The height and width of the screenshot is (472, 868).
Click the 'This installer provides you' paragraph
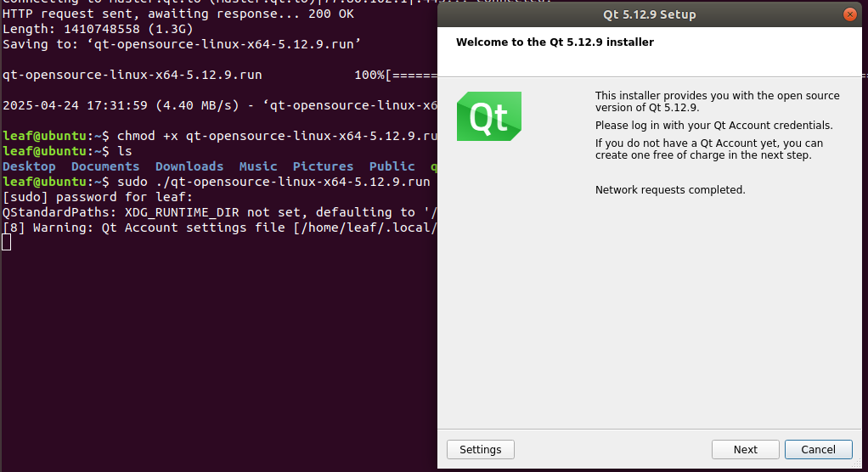(x=717, y=101)
